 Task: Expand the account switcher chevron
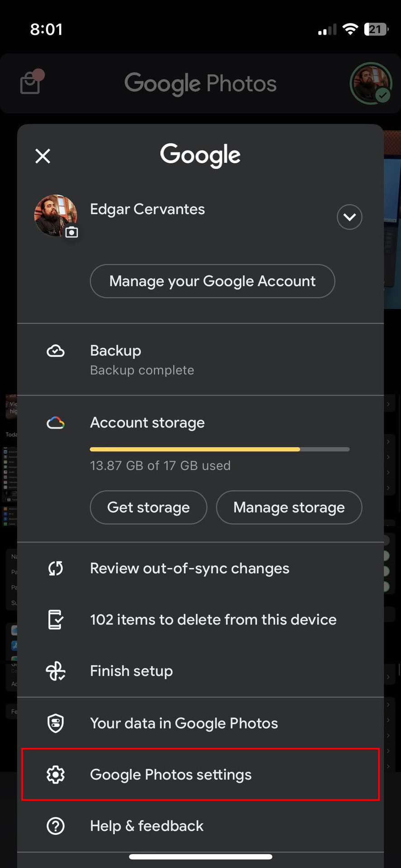[349, 217]
